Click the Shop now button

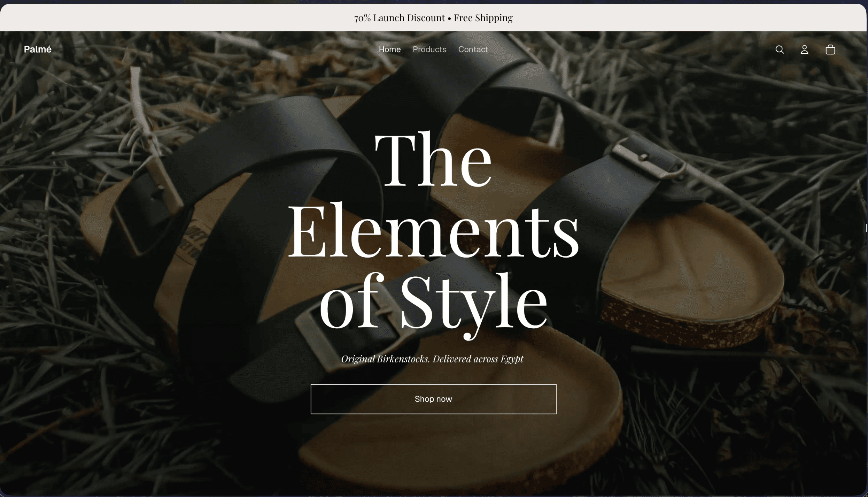(x=433, y=399)
